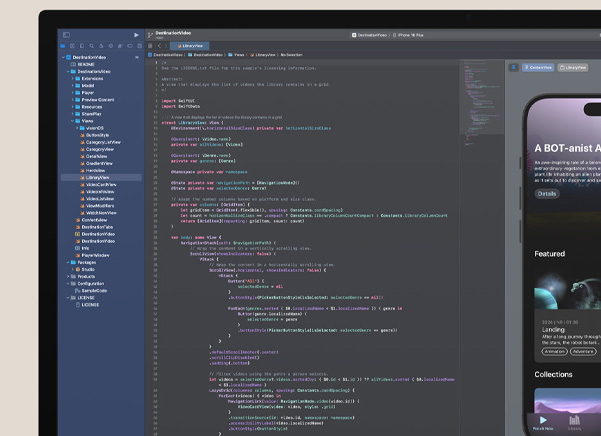Tap the Watch Now tab in preview
The image size is (601, 436).
click(543, 423)
